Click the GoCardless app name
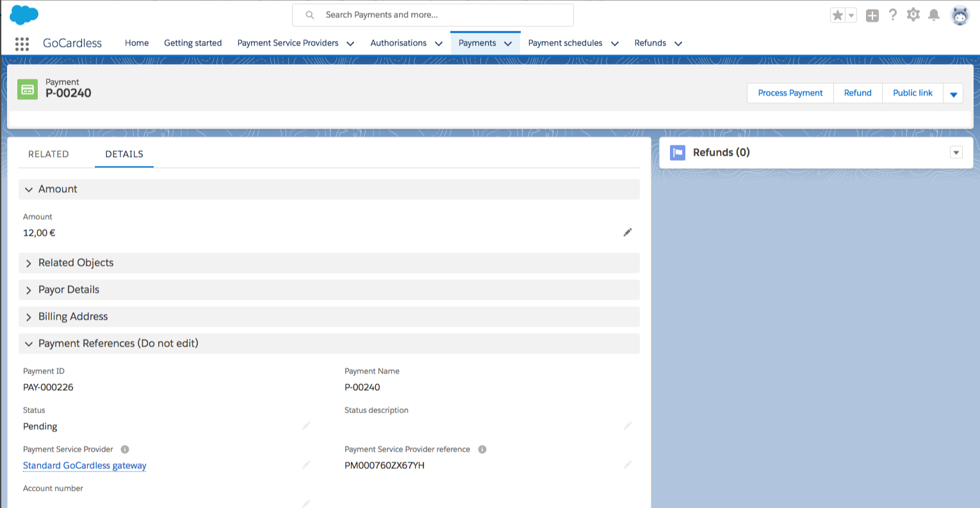 tap(72, 43)
